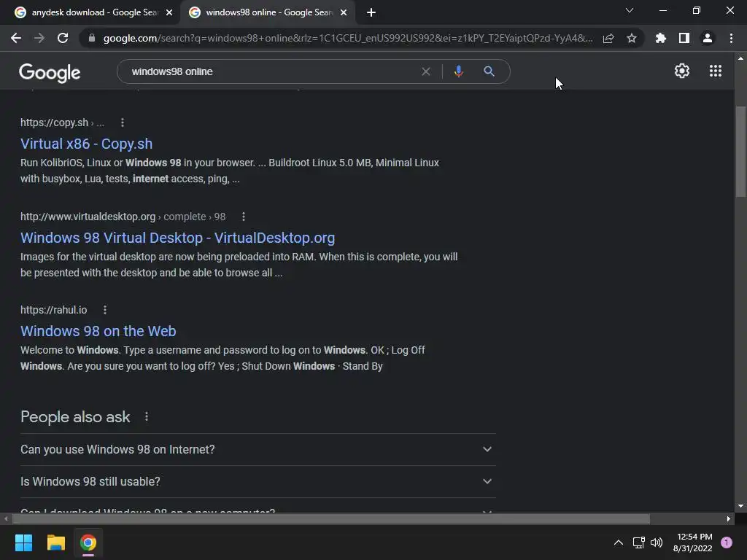
Task: Open options for rahul.io result
Action: 105,310
